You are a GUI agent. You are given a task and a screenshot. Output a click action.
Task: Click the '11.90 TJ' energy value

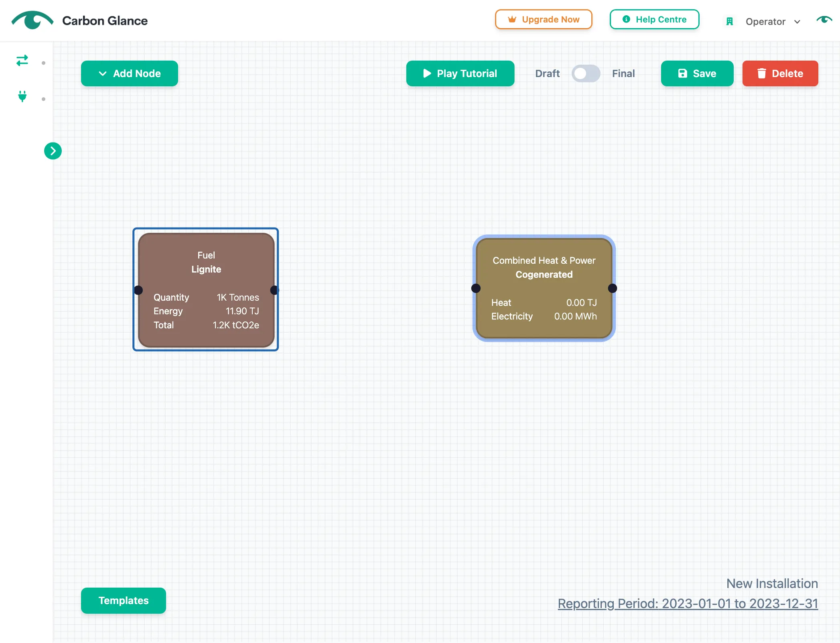[x=242, y=311]
